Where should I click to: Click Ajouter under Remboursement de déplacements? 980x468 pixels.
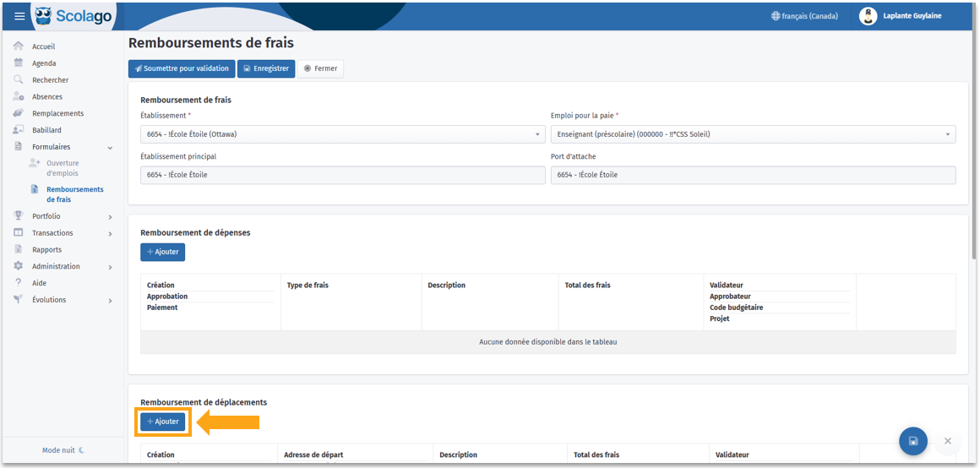coord(162,422)
